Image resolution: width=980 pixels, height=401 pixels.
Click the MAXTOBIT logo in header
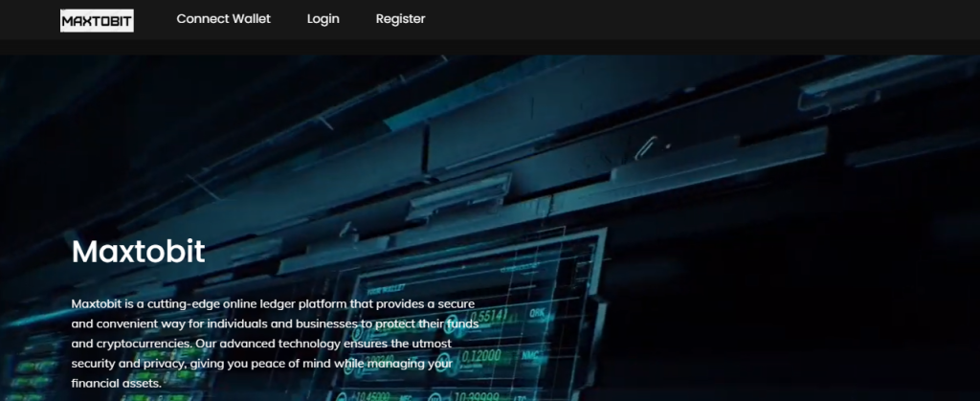[97, 21]
